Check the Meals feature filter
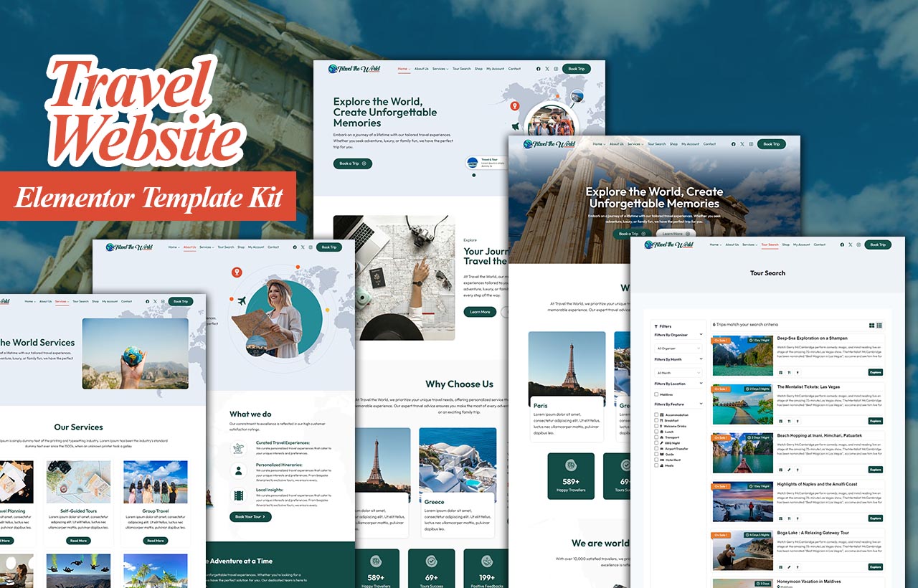 point(656,465)
